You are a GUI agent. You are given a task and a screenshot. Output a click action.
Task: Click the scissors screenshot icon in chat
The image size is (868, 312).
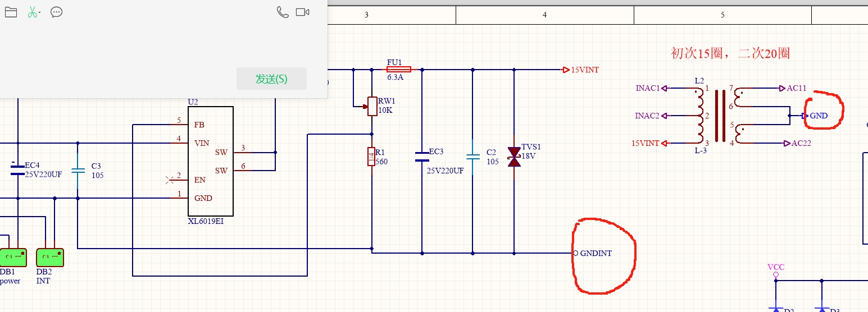pyautogui.click(x=33, y=12)
